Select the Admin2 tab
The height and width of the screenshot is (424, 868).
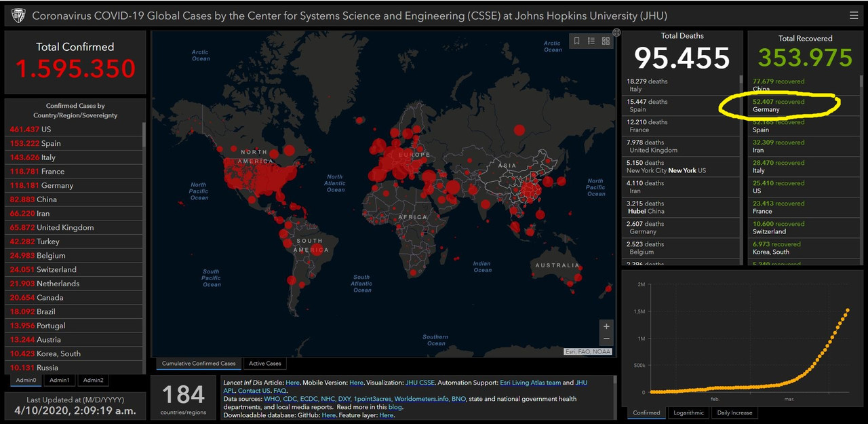(94, 381)
